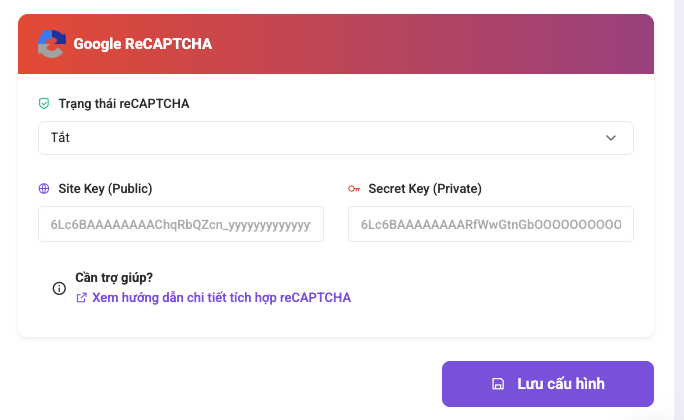684x420 pixels.
Task: Expand the status dropdown chevron arrow
Action: 611,138
